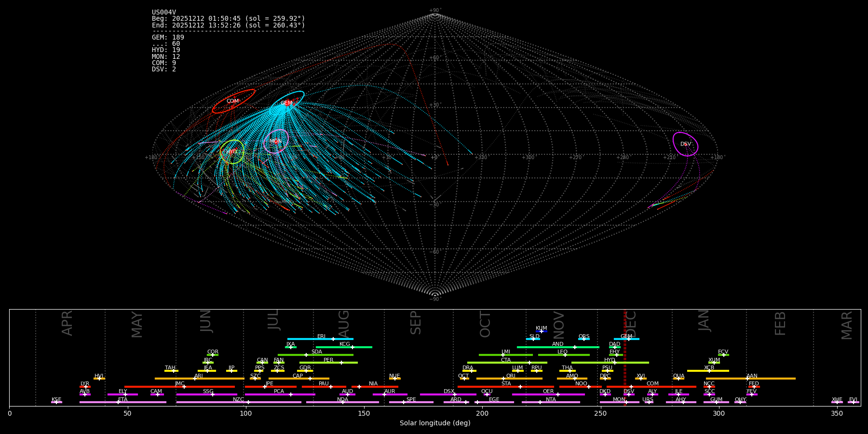Click the LEO shower label in the timeline
The width and height of the screenshot is (868, 434).
(x=562, y=352)
